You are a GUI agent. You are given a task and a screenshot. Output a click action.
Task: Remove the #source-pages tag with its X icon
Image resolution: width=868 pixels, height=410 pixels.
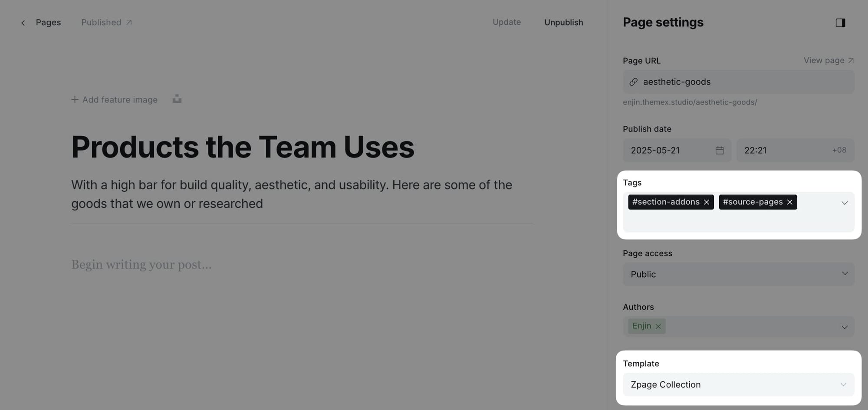(x=789, y=202)
